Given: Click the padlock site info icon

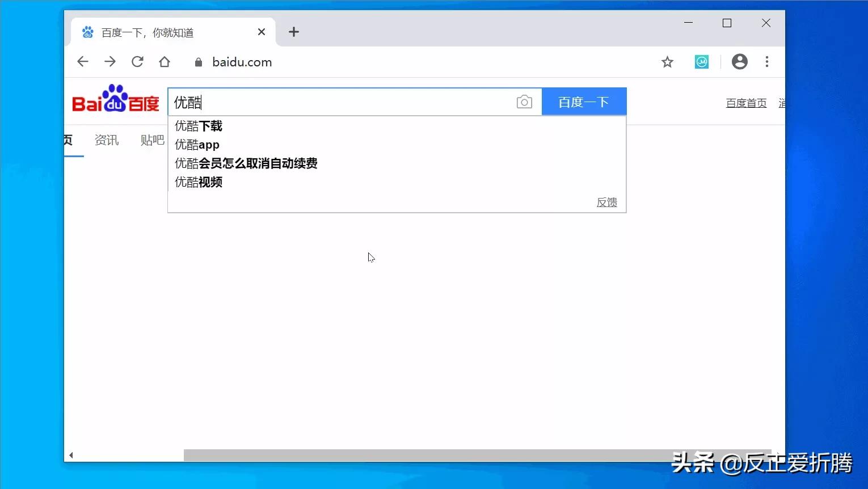Looking at the screenshot, I should 198,62.
